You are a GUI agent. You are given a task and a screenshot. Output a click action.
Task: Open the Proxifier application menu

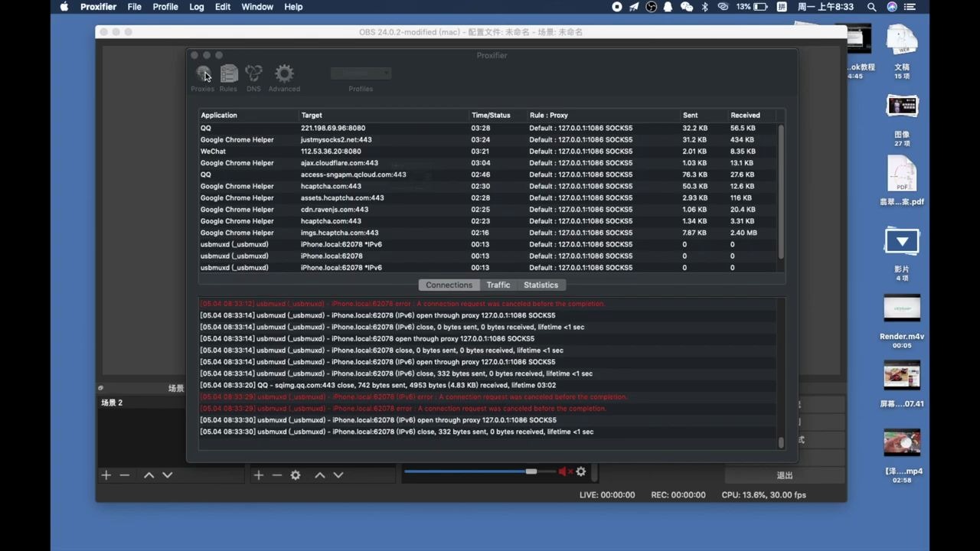pyautogui.click(x=98, y=7)
